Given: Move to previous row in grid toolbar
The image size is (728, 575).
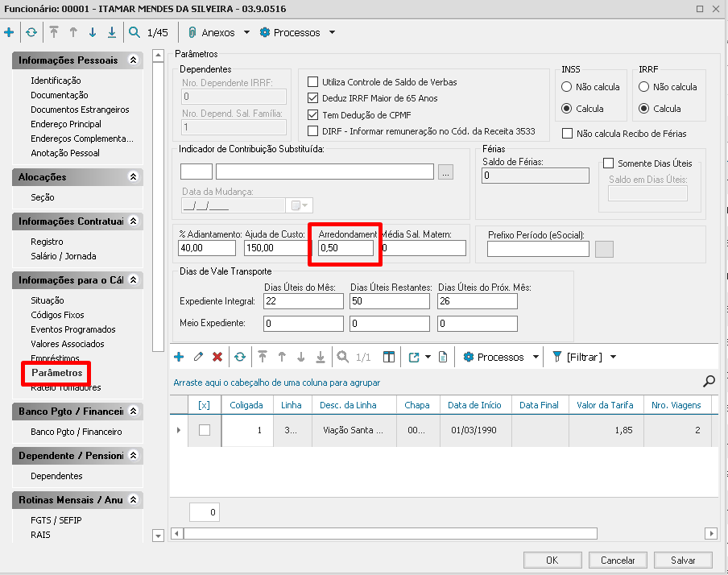Looking at the screenshot, I should pyautogui.click(x=282, y=357).
